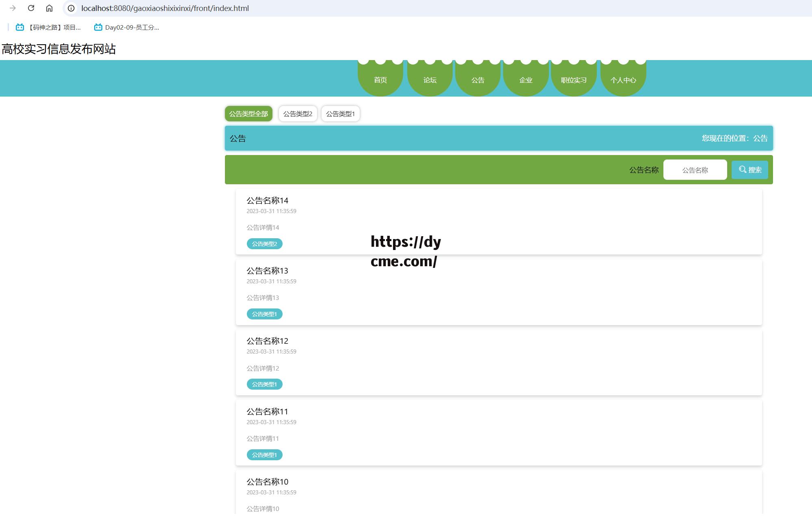Click the browser reload icon

tap(31, 8)
